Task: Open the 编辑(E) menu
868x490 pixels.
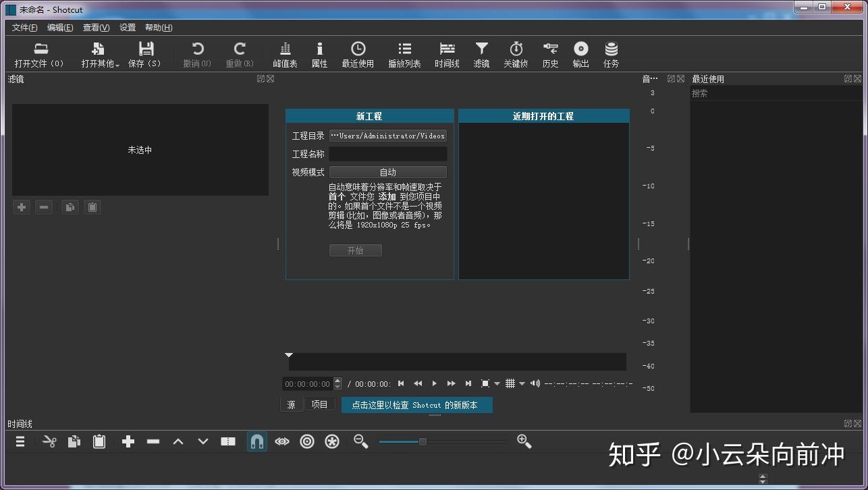Action: (x=60, y=28)
